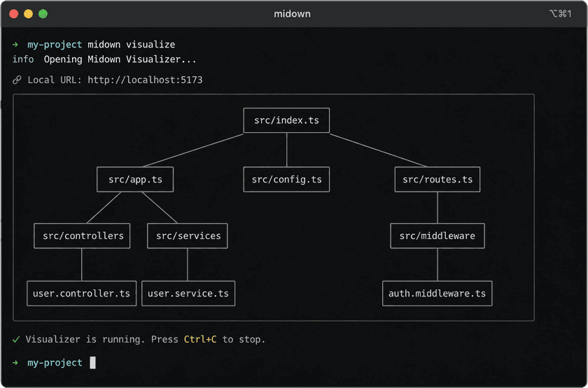Click the 'Local URL:' label

coord(55,80)
